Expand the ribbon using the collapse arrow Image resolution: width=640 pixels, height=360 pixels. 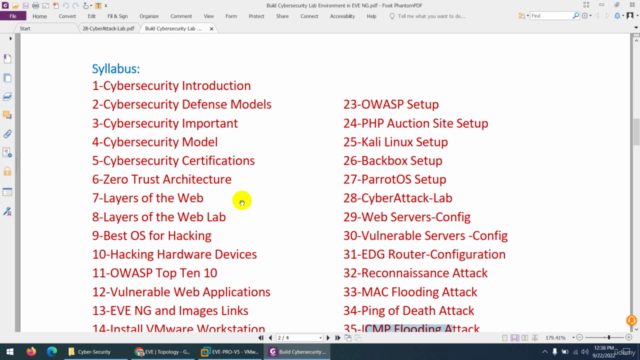click(636, 28)
